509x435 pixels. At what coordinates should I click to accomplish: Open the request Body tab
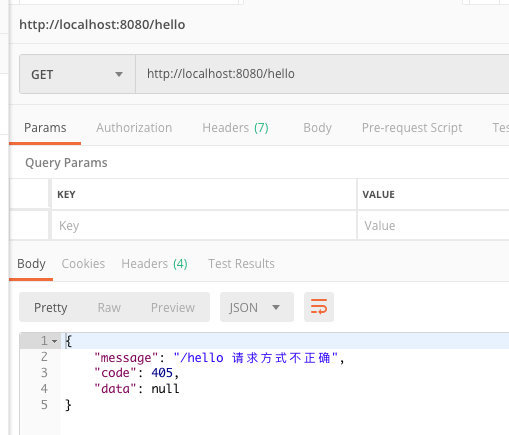(317, 128)
